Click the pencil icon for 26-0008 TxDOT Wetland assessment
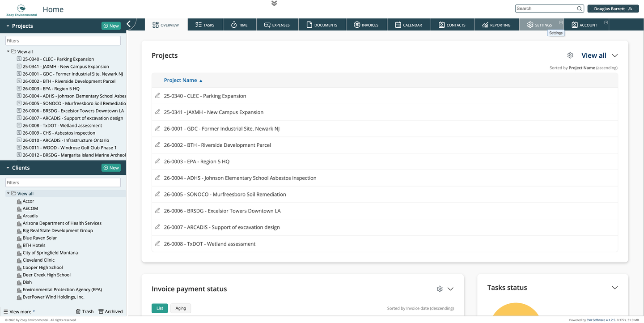The height and width of the screenshot is (323, 644). (x=157, y=243)
